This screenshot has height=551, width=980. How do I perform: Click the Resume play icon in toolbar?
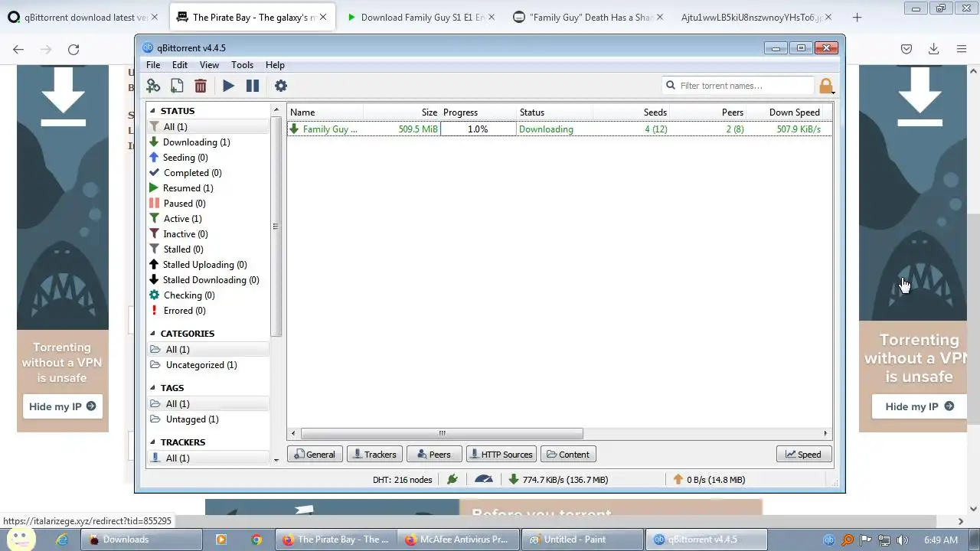tap(228, 86)
